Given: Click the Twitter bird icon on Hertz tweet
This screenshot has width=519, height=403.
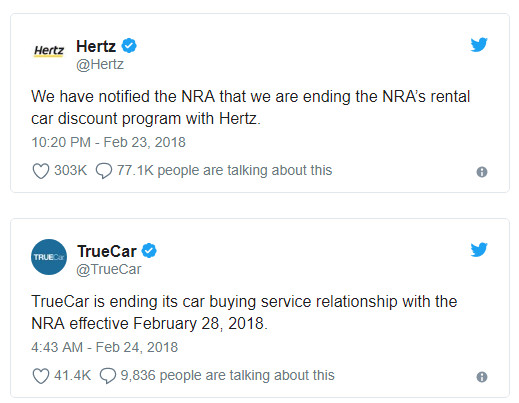Looking at the screenshot, I should click(x=479, y=45).
